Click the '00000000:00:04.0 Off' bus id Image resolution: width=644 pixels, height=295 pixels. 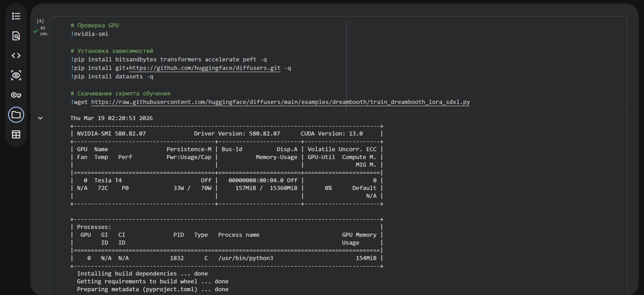[263, 180]
